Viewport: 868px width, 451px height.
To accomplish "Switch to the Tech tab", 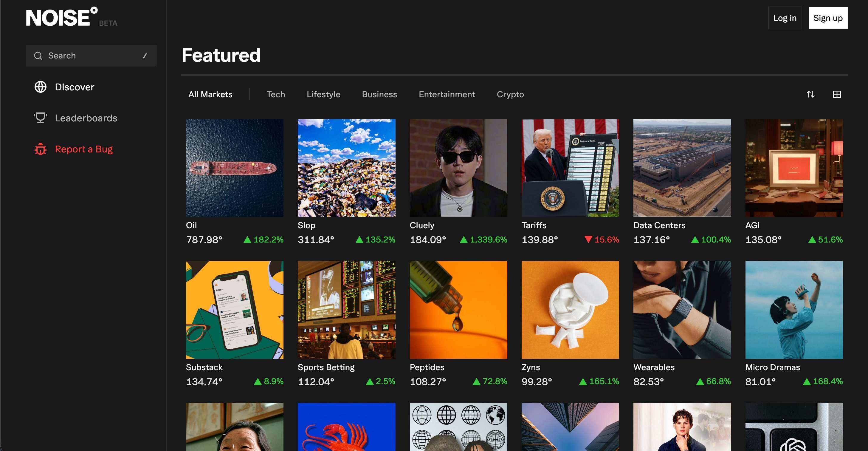I will click(x=276, y=94).
